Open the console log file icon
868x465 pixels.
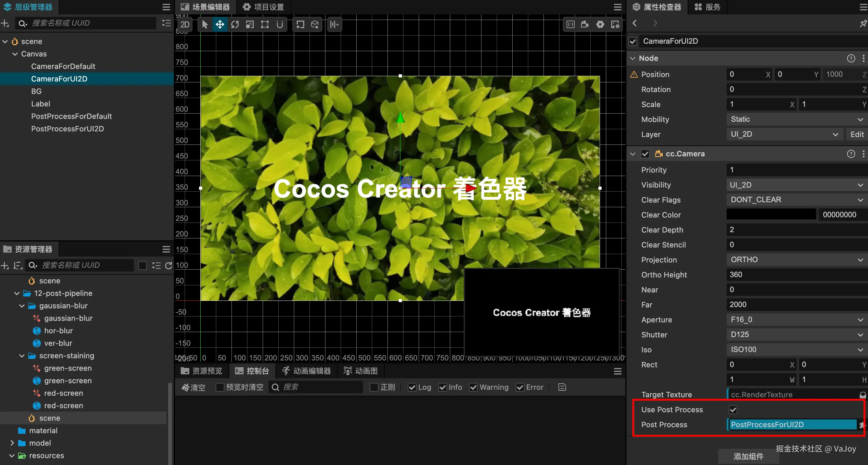pos(562,387)
